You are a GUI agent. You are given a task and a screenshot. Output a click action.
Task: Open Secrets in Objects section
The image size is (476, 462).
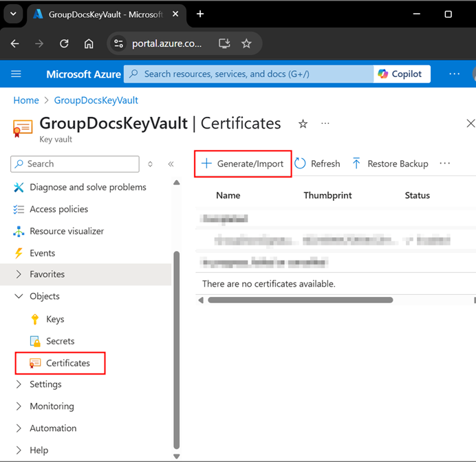point(60,341)
